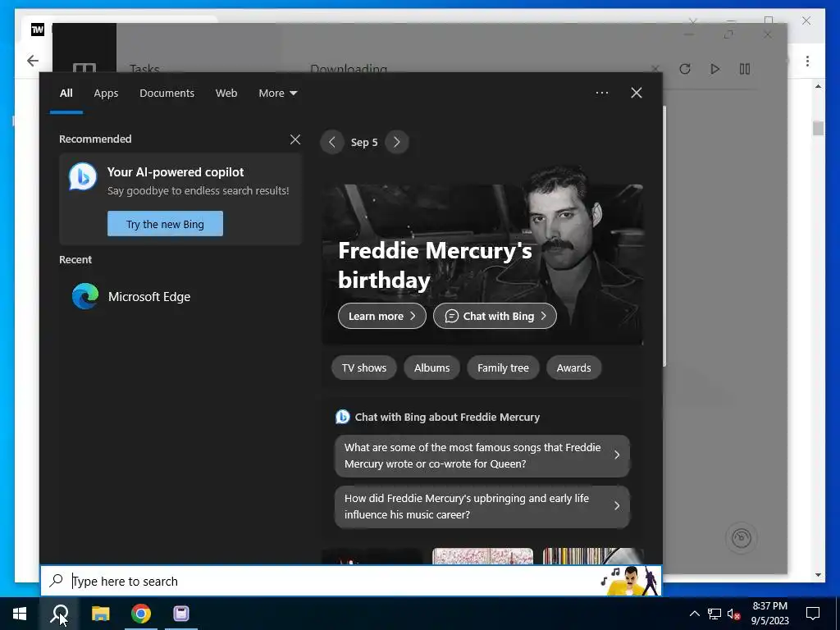Click Learn more about Freddie Mercury's birthday

[382, 316]
